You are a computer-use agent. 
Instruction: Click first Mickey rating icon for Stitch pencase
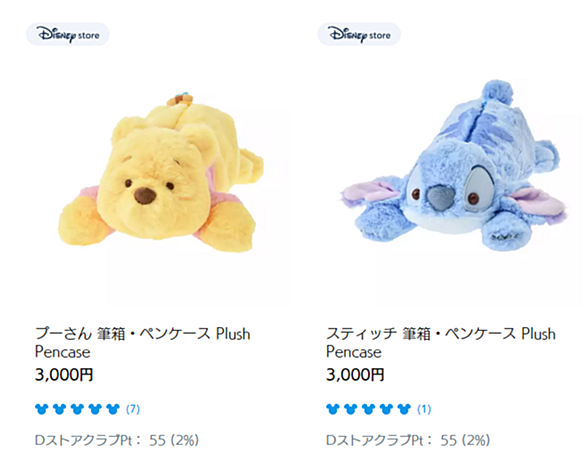pyautogui.click(x=333, y=409)
